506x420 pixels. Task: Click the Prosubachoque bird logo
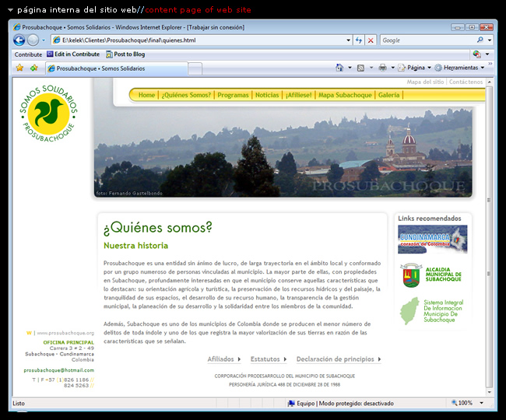[x=49, y=111]
